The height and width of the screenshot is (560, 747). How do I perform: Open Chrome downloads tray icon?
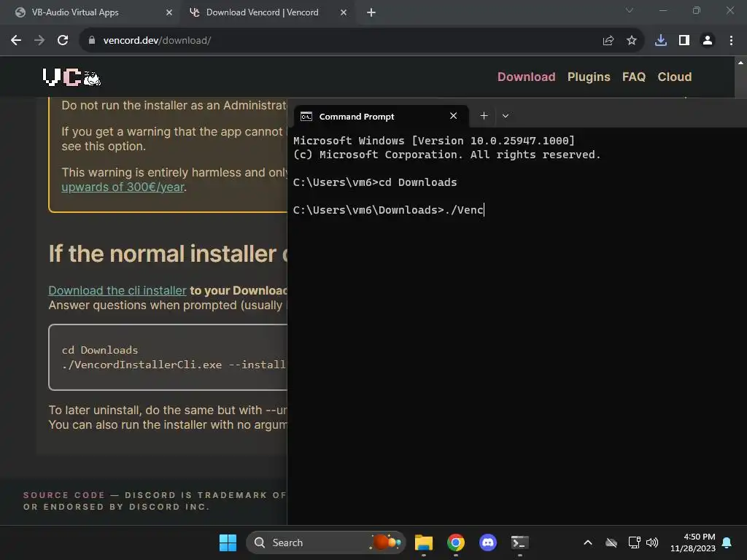coord(660,41)
